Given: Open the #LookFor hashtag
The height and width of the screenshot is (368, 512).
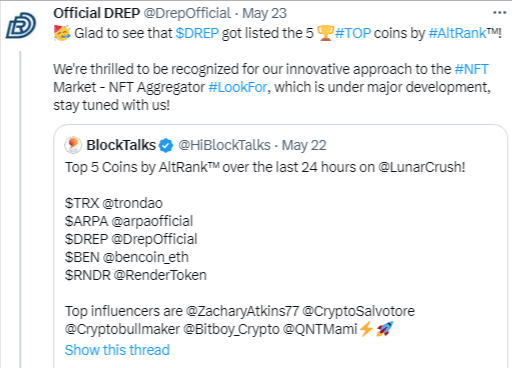Looking at the screenshot, I should tap(238, 87).
